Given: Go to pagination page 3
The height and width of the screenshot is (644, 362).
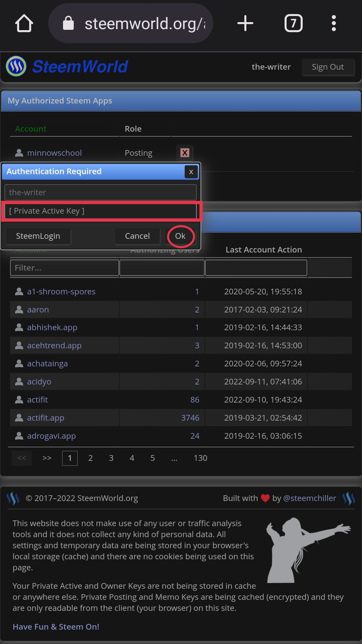Looking at the screenshot, I should 111,458.
